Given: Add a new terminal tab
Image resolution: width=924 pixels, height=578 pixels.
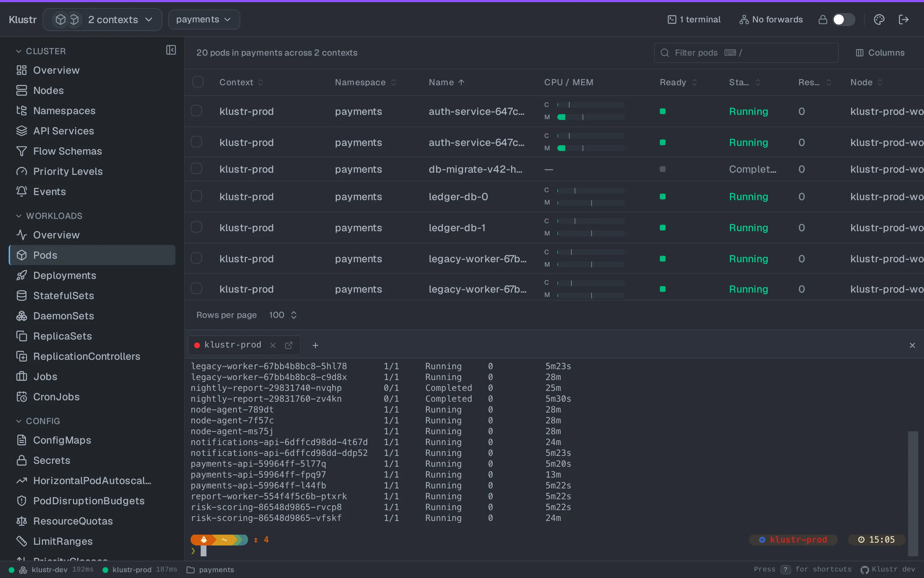Looking at the screenshot, I should tap(315, 345).
